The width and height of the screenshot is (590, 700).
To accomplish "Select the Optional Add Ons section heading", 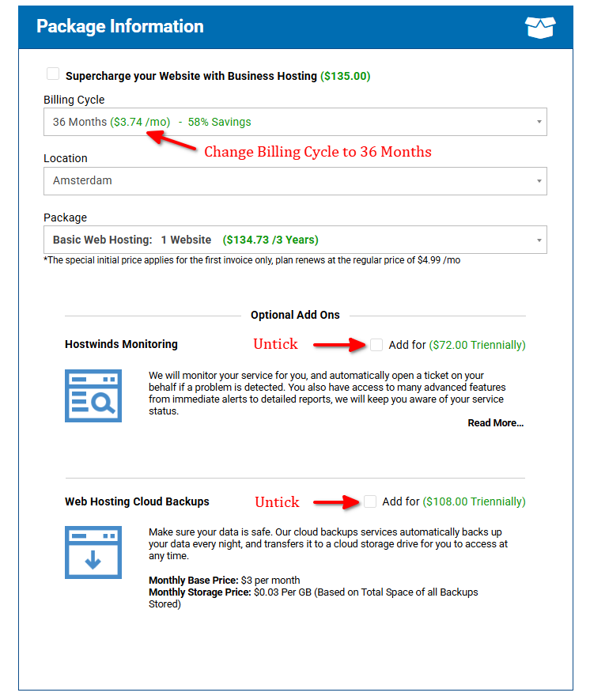I will click(x=295, y=315).
